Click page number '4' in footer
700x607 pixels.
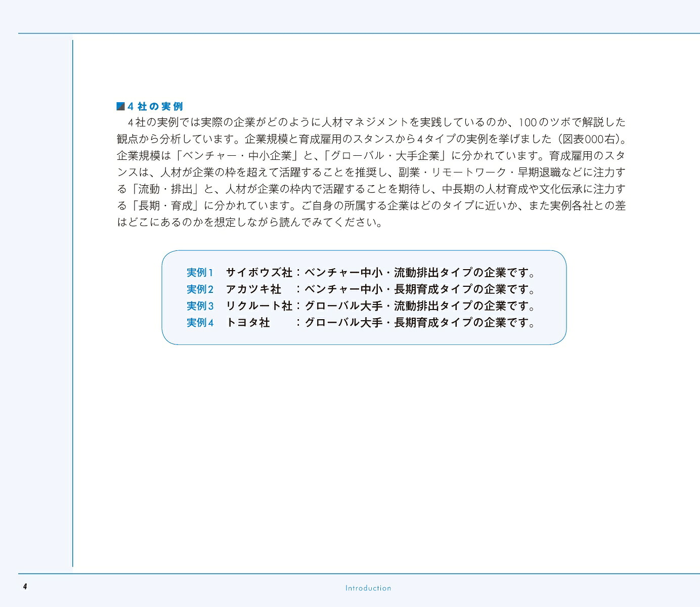point(25,587)
